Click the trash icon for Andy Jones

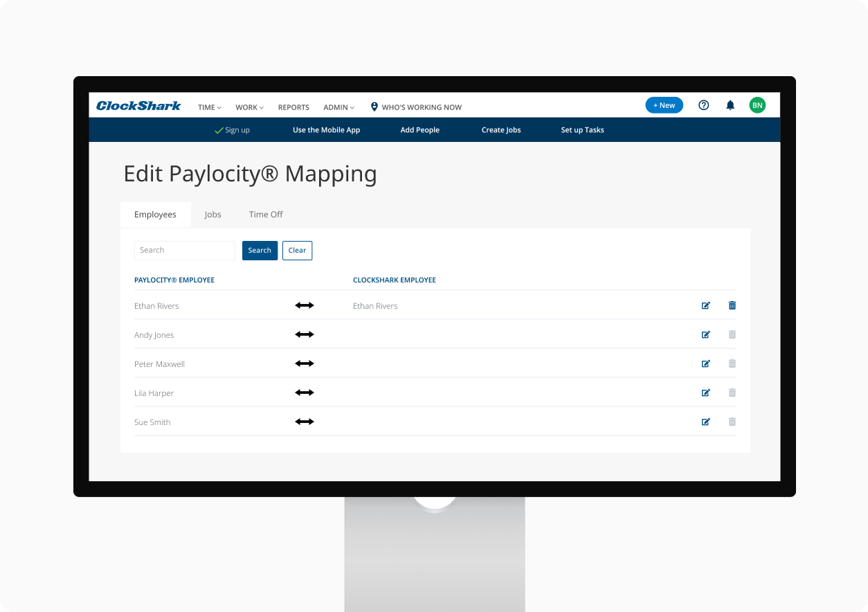point(732,334)
